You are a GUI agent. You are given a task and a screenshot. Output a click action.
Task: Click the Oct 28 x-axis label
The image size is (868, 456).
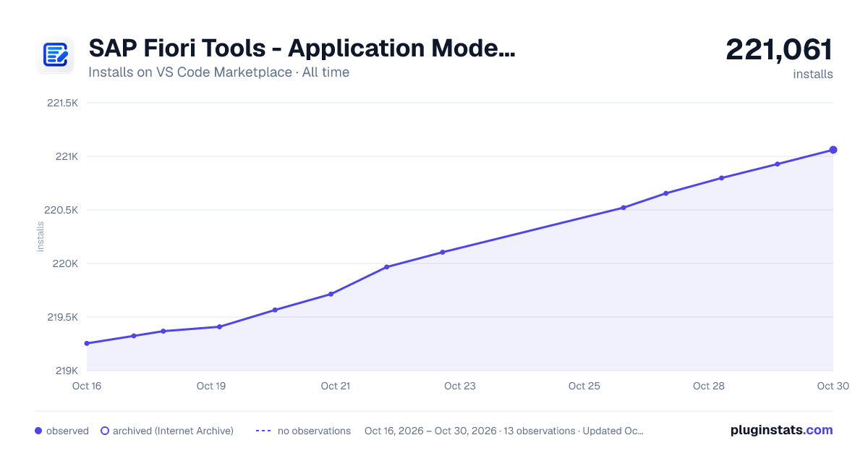pyautogui.click(x=709, y=386)
